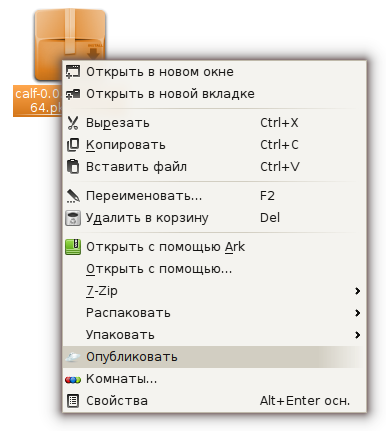Select the Вырезать menu entry
This screenshot has height=431, width=386.
tap(215, 123)
